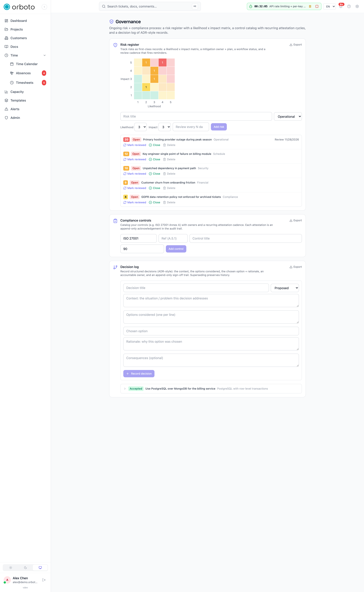Open the notifications bell
This screenshot has width=364, height=592.
pyautogui.click(x=341, y=6)
